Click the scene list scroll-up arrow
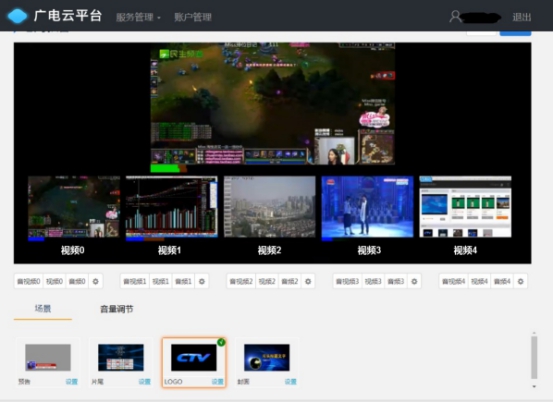Image resolution: width=553 pixels, height=403 pixels. pyautogui.click(x=534, y=333)
